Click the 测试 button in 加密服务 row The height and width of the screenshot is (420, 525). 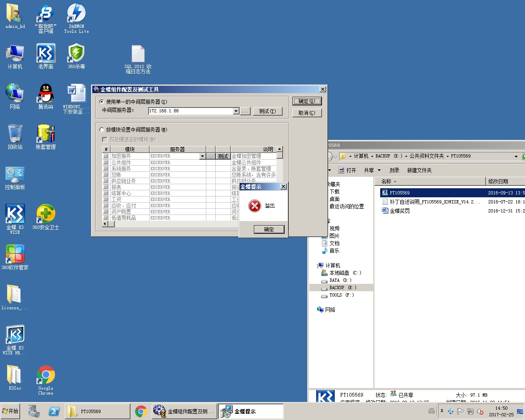click(223, 156)
